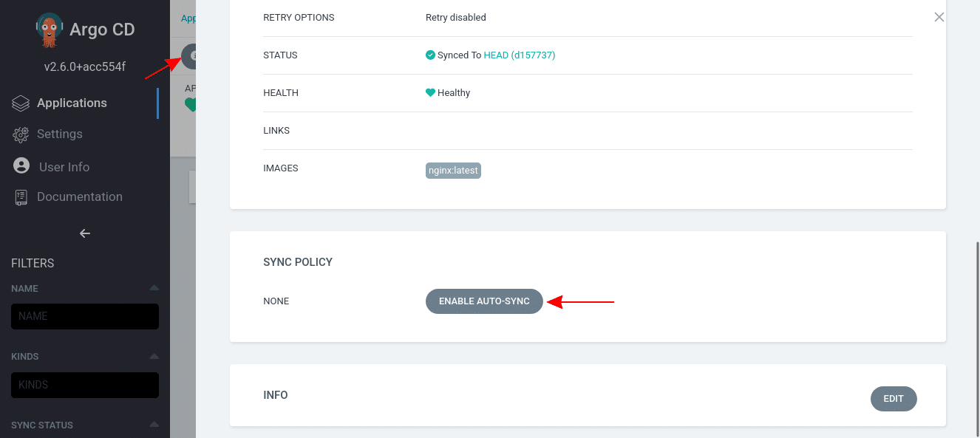Click the Healthy heart icon
This screenshot has height=438, width=980.
[x=430, y=92]
